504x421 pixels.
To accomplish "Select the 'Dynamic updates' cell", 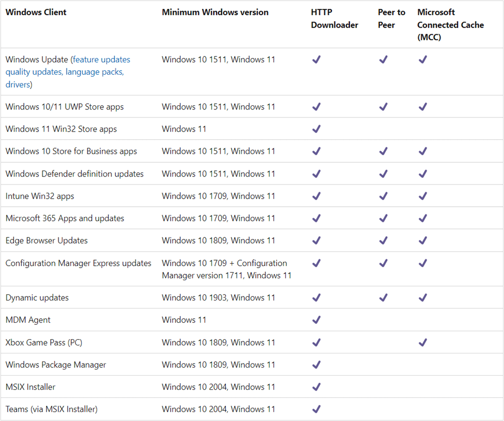I will tap(37, 298).
